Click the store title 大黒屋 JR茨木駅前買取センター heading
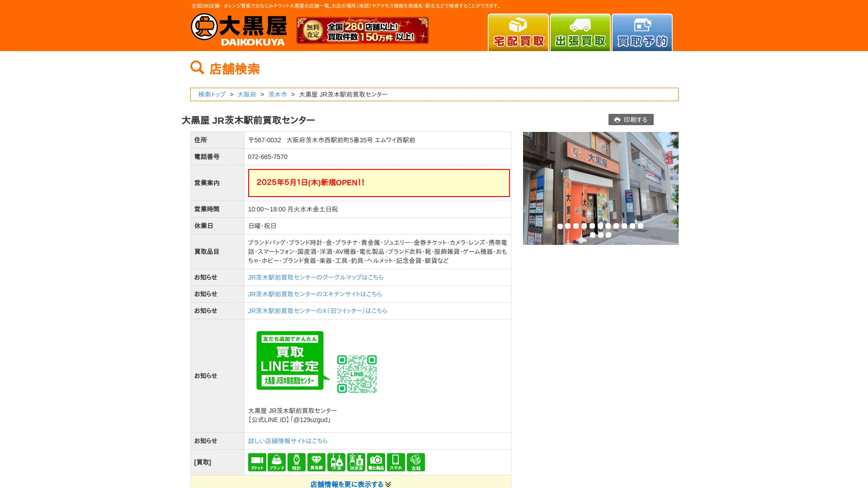The width and height of the screenshot is (868, 488). point(248,120)
